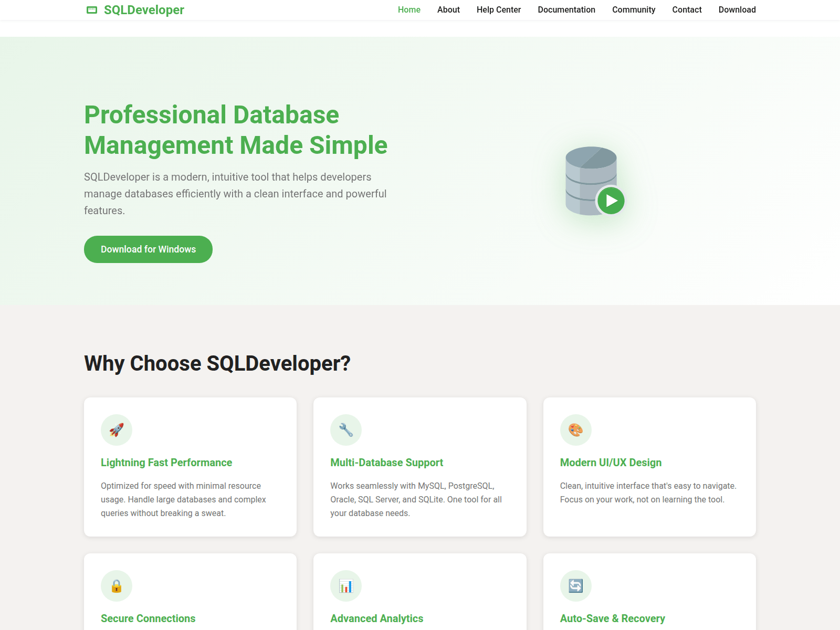Click the description 'Clean, intuitive interface that's easy'
The image size is (840, 630).
pos(648,492)
